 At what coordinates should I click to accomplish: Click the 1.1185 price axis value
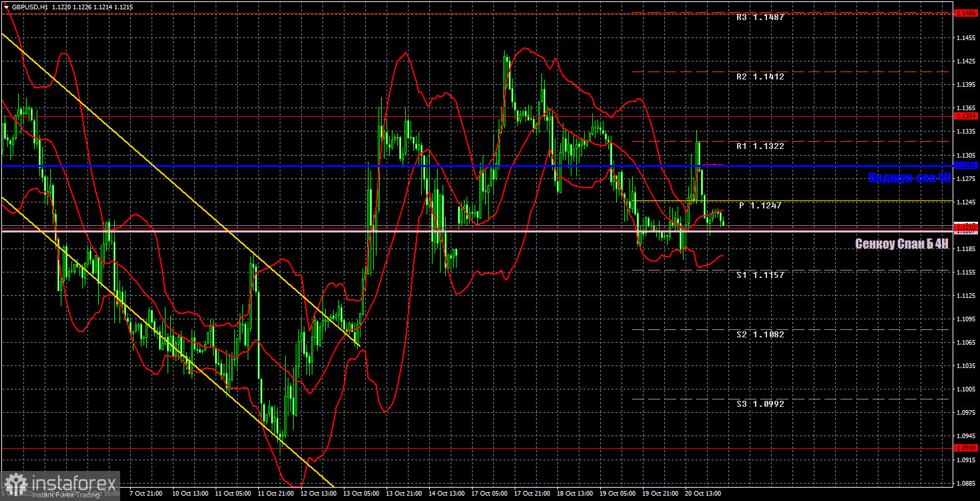coord(966,248)
